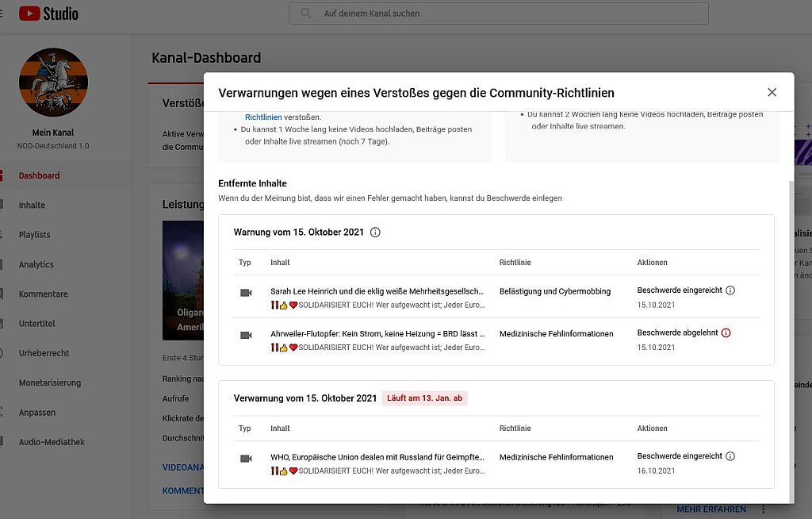
Task: Go to Inhalte in the sidebar
Action: [32, 206]
